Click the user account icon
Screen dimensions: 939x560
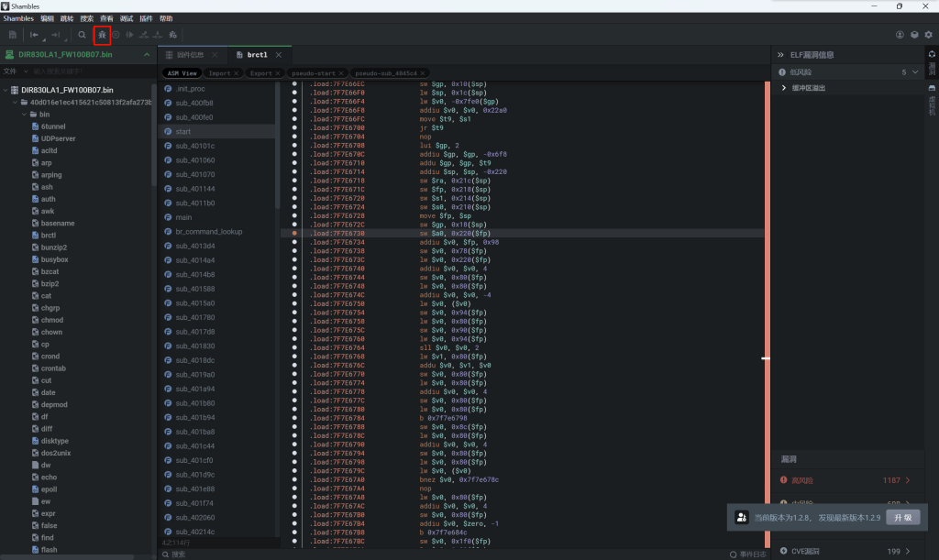(900, 35)
